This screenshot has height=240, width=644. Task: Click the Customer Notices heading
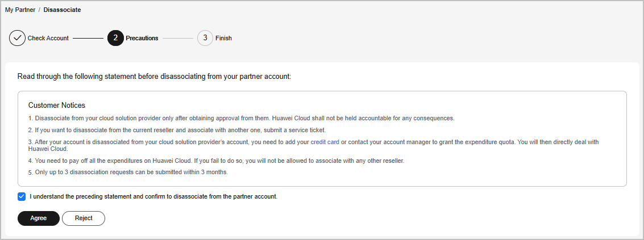pos(57,106)
